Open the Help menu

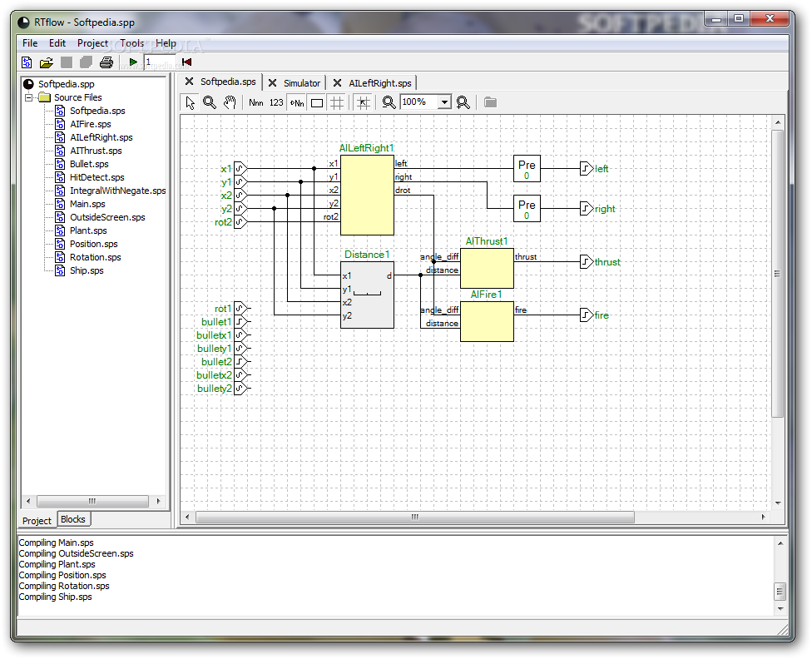pyautogui.click(x=166, y=43)
